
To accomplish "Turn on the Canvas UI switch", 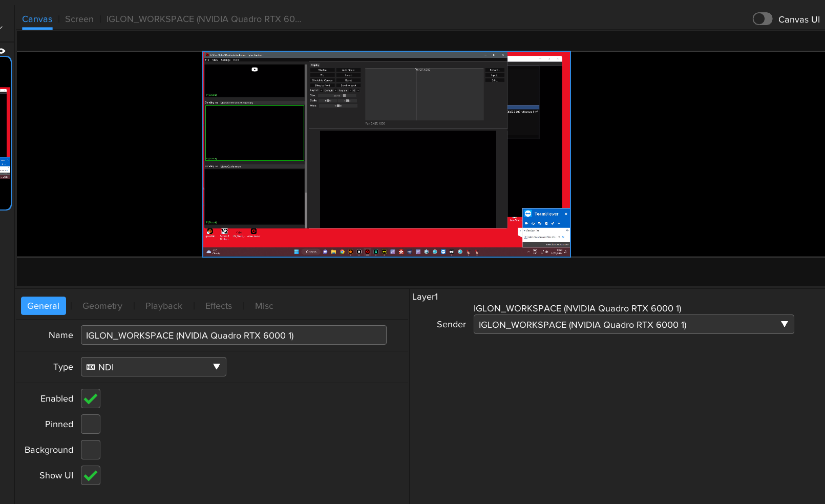I will (x=762, y=19).
